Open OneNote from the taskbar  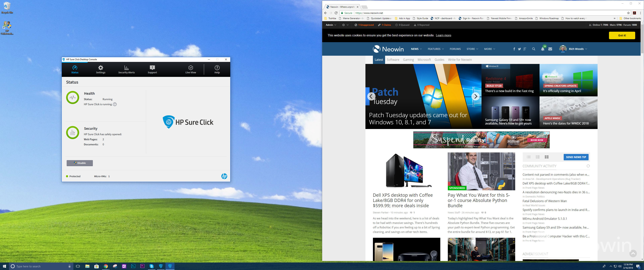click(124, 266)
